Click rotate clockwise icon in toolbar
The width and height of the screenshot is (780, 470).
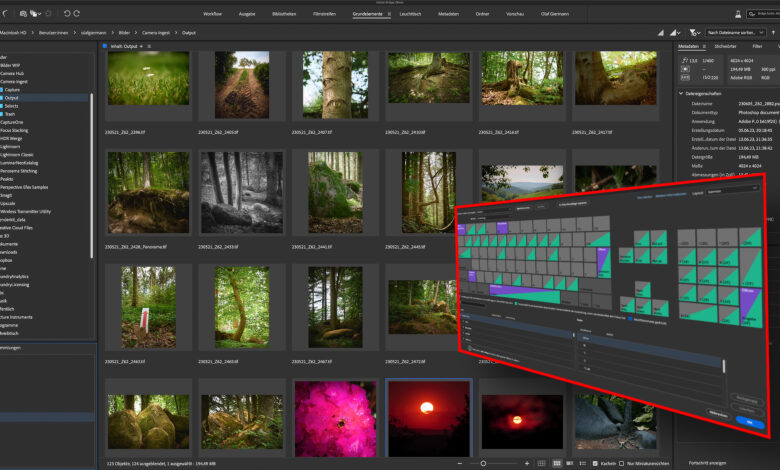tap(77, 14)
